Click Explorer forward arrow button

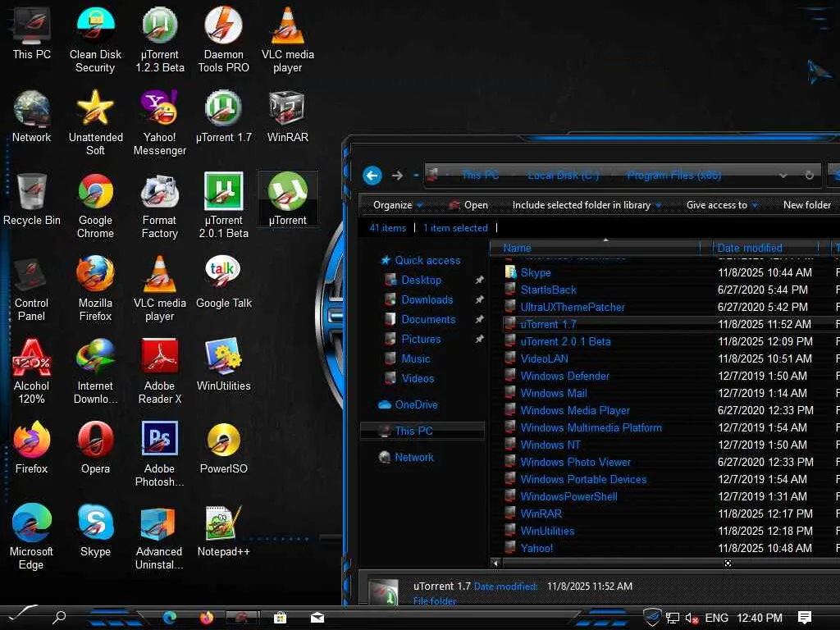[397, 176]
